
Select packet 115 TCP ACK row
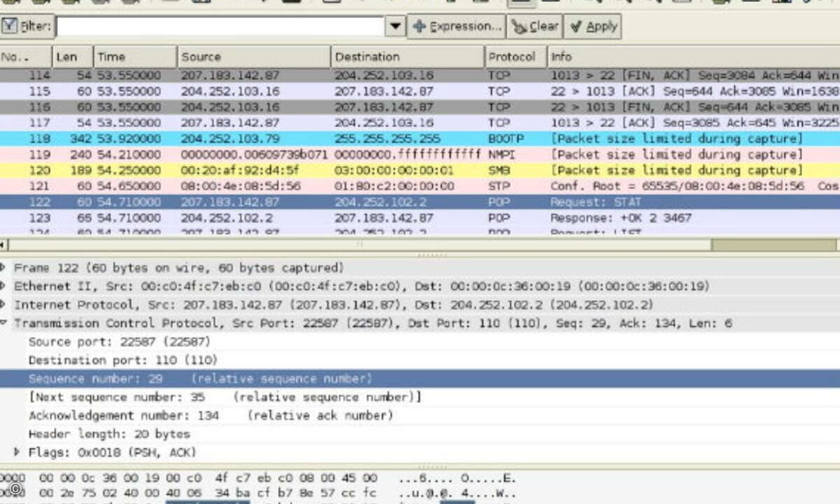pyautogui.click(x=420, y=91)
